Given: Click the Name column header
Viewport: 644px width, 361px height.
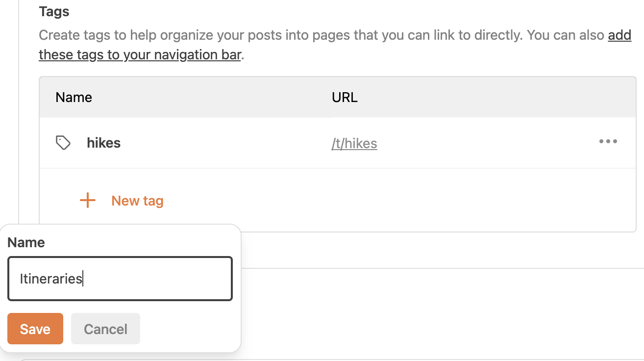Looking at the screenshot, I should click(x=74, y=97).
